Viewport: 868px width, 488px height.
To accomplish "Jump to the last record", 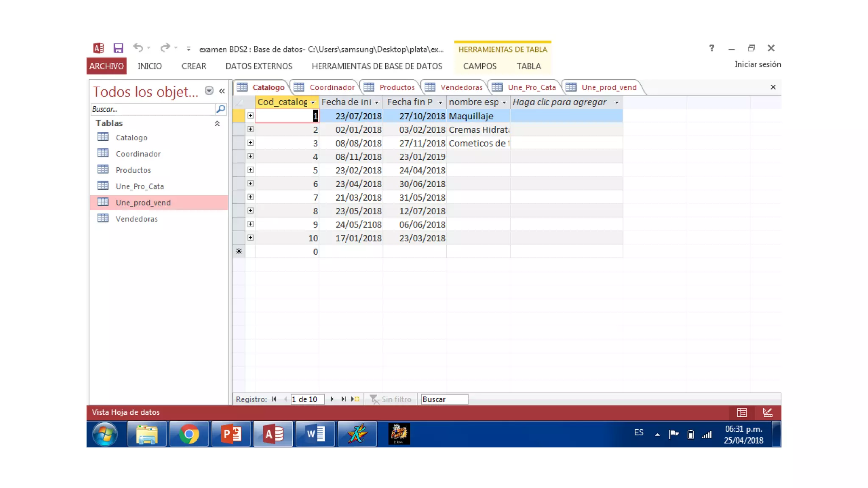I will click(x=344, y=399).
